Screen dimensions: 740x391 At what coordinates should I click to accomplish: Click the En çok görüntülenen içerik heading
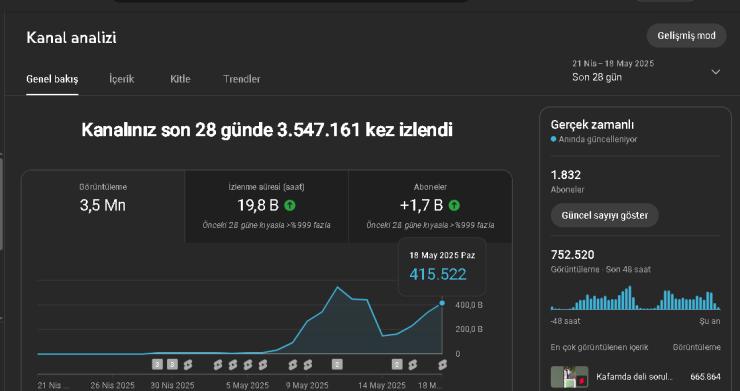tap(599, 347)
